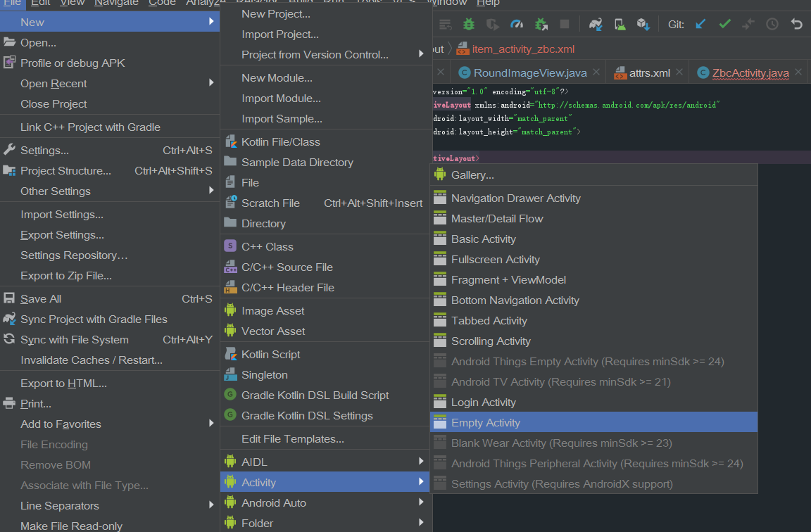This screenshot has width=811, height=532.
Task: Click Import Module... entry
Action: (x=325, y=99)
